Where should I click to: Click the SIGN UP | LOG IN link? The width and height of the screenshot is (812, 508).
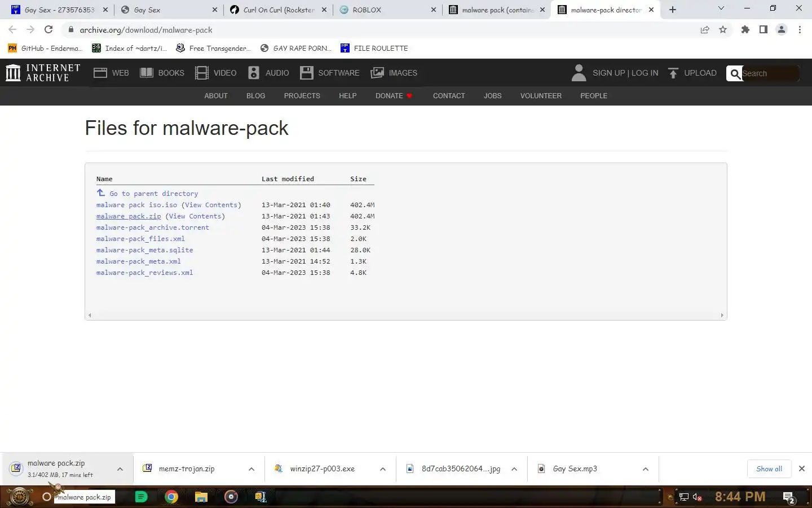[x=625, y=73]
